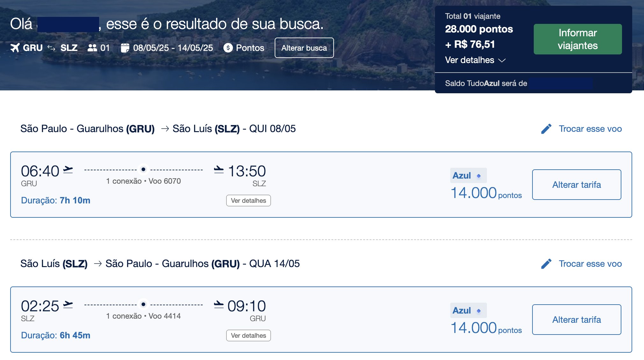Click Alterar tarifa for the return flight

point(576,320)
